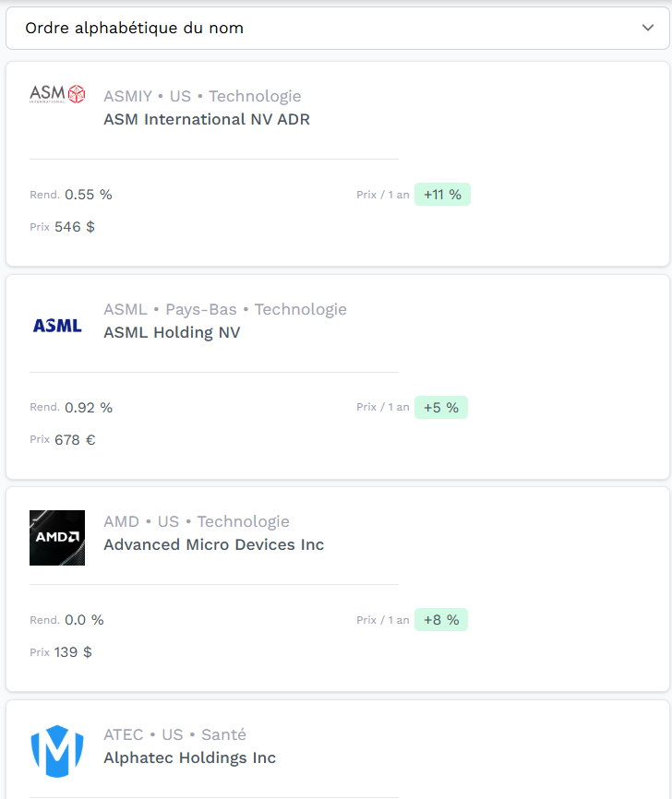Screen dimensions: 672x799
Task: Open the alphabetical order sort dropdown
Action: 338,28
